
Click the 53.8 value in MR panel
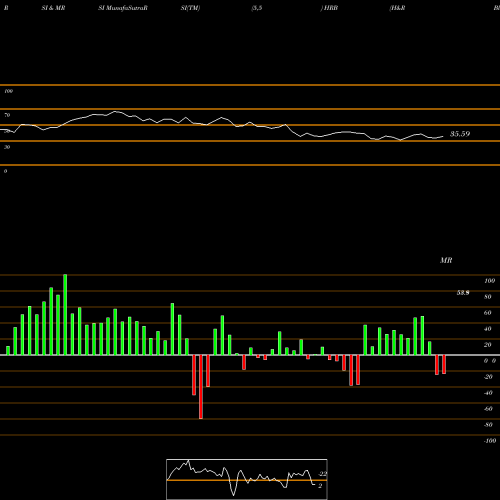[x=463, y=293]
